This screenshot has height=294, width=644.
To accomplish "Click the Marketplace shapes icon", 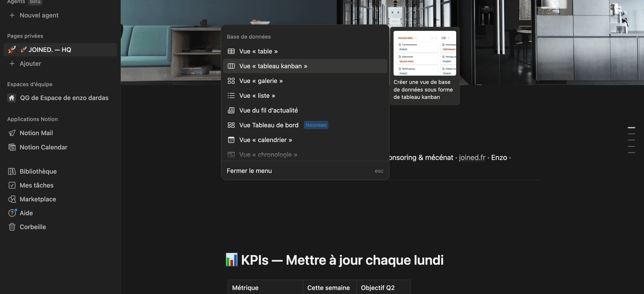I will [12, 199].
